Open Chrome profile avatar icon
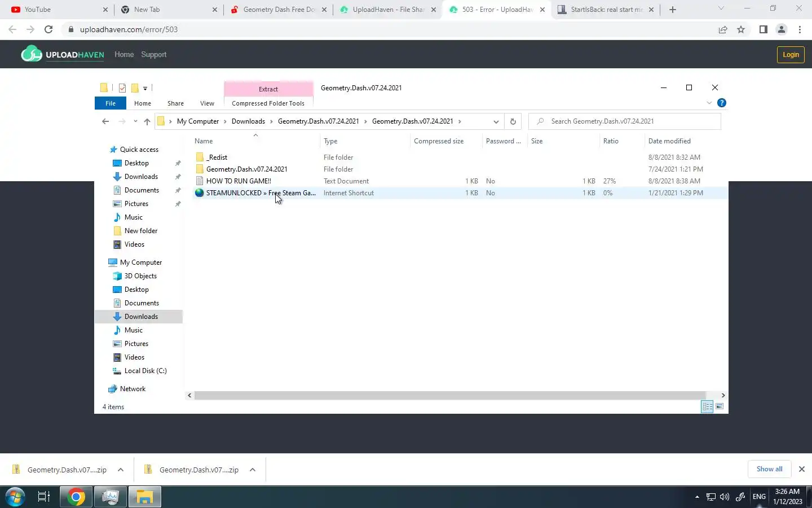Image resolution: width=812 pixels, height=508 pixels. (782, 29)
